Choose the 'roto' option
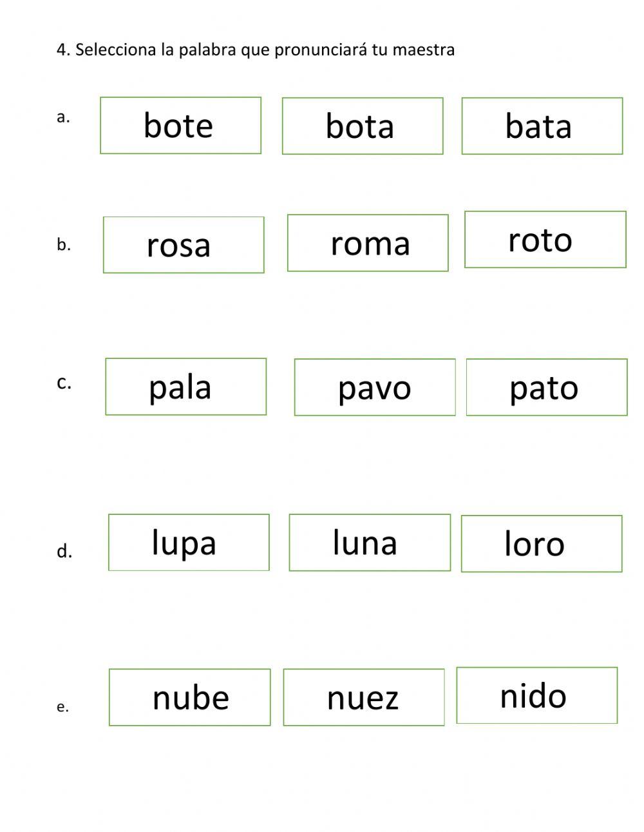The width and height of the screenshot is (644, 832). click(x=545, y=240)
